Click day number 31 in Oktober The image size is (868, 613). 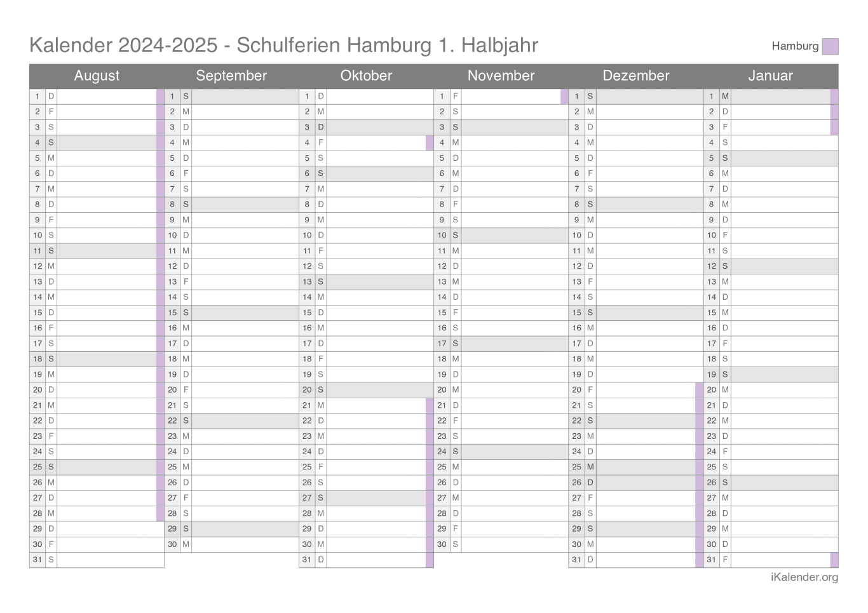[x=307, y=560]
